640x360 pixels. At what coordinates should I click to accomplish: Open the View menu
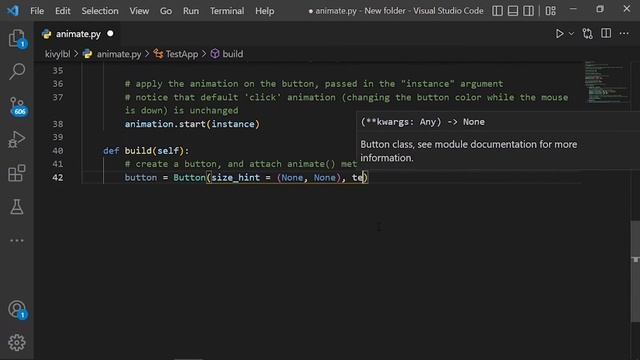[x=139, y=11]
